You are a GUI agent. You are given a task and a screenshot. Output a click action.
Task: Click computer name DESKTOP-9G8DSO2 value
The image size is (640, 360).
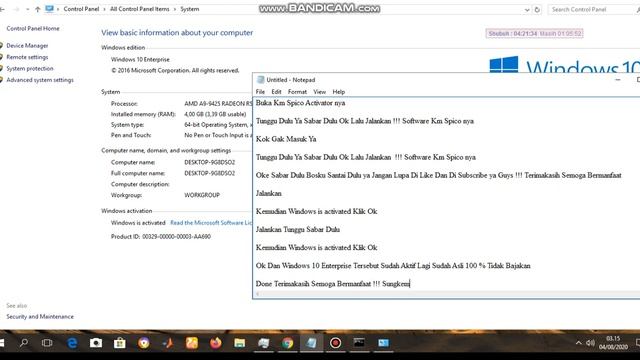click(x=209, y=162)
